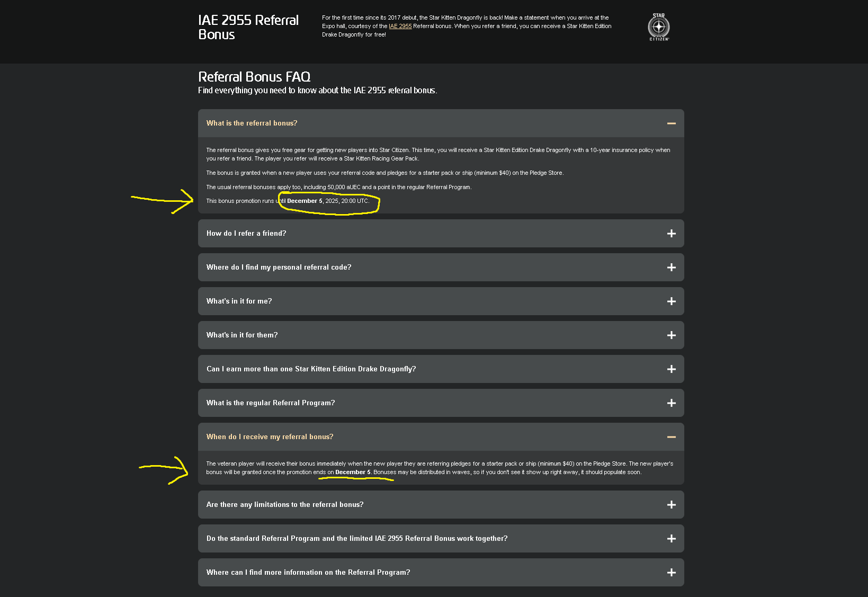868x597 pixels.
Task: Open "Where do I find my personal referral code?"
Action: point(279,268)
